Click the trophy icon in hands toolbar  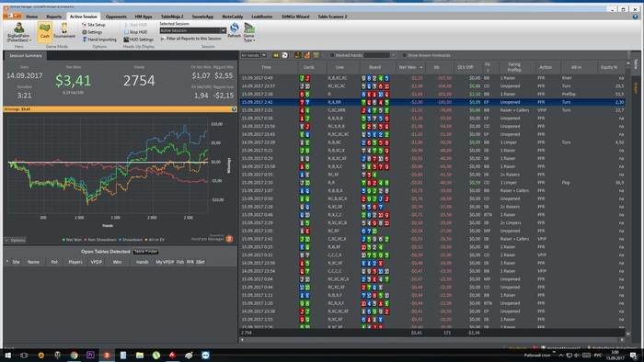tap(316, 55)
